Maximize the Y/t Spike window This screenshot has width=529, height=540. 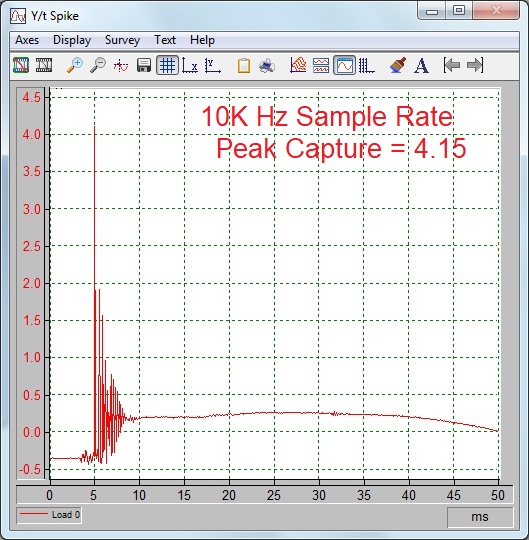click(459, 11)
